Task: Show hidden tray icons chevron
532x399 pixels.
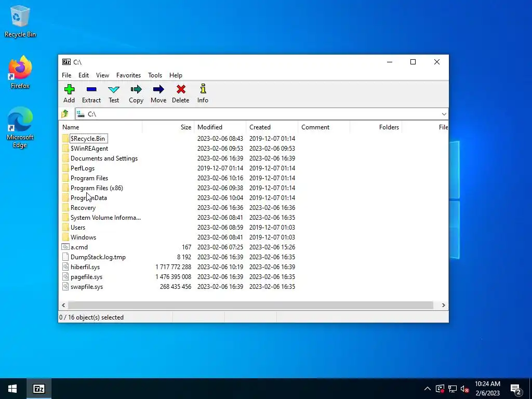Action: [x=428, y=389]
